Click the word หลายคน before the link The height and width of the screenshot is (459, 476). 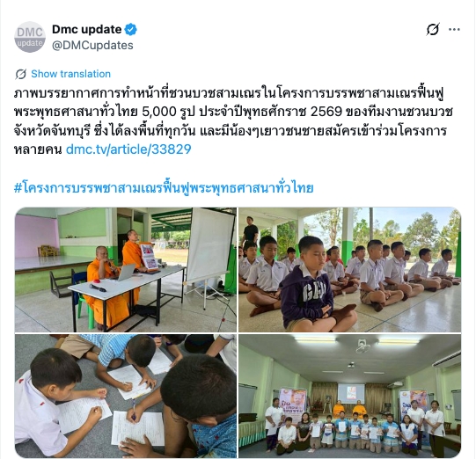38,149
